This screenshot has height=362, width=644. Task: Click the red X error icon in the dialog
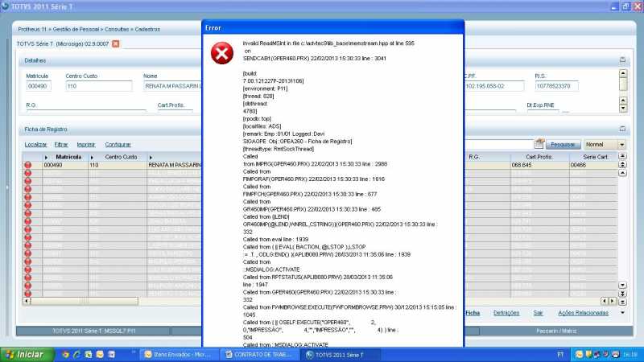222,53
